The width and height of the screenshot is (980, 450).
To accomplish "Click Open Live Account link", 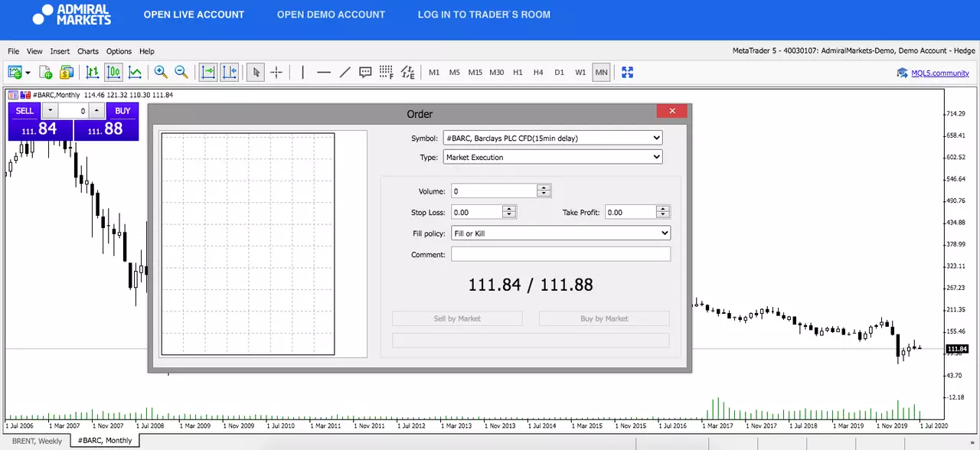I will pos(194,15).
